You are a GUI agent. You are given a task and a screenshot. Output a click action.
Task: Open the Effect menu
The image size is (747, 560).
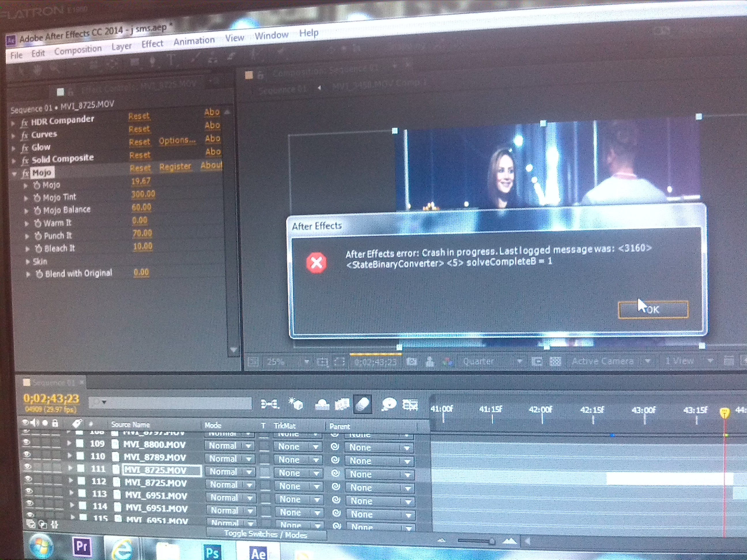coord(152,43)
